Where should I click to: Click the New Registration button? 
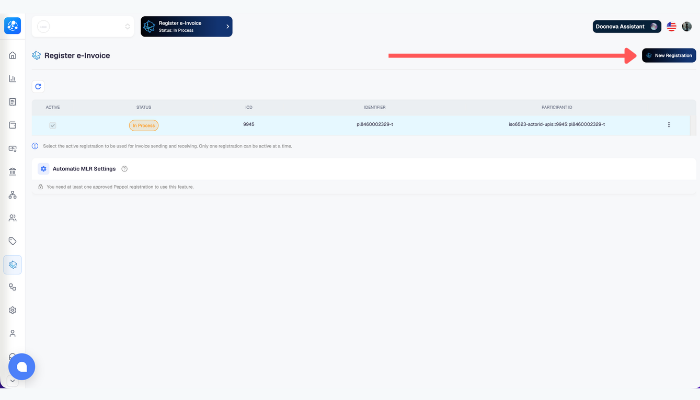(x=669, y=55)
